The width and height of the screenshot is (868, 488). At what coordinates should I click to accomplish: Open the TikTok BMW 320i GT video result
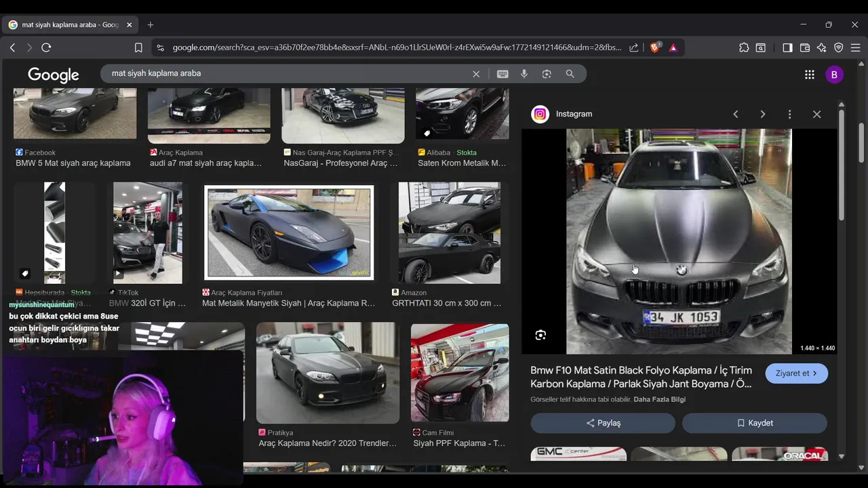coord(148,232)
